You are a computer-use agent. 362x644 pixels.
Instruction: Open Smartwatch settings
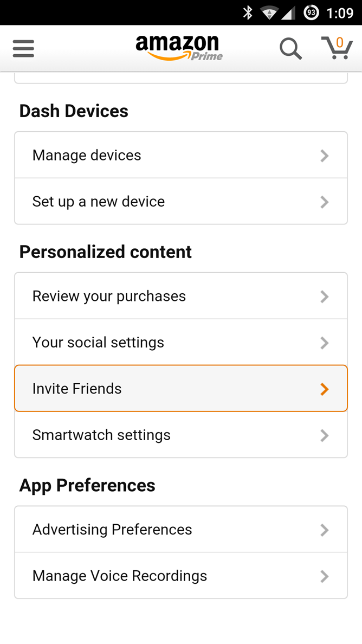click(x=180, y=435)
